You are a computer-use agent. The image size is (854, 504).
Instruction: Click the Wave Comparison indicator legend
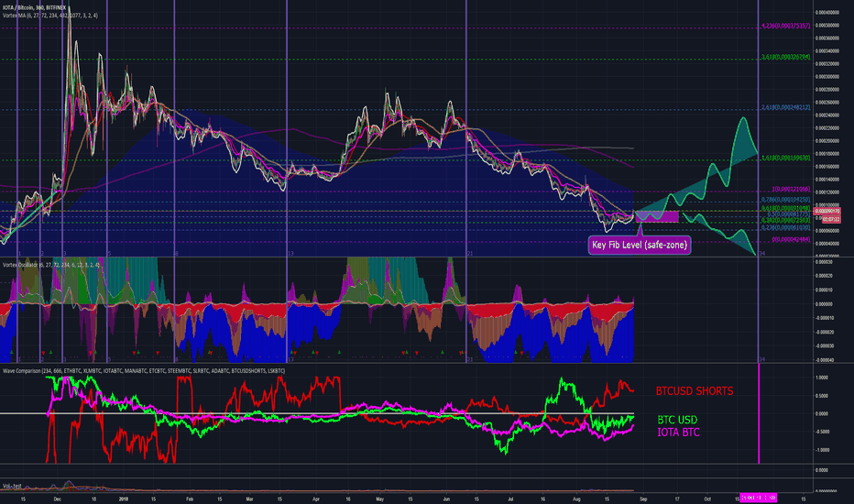[144, 370]
